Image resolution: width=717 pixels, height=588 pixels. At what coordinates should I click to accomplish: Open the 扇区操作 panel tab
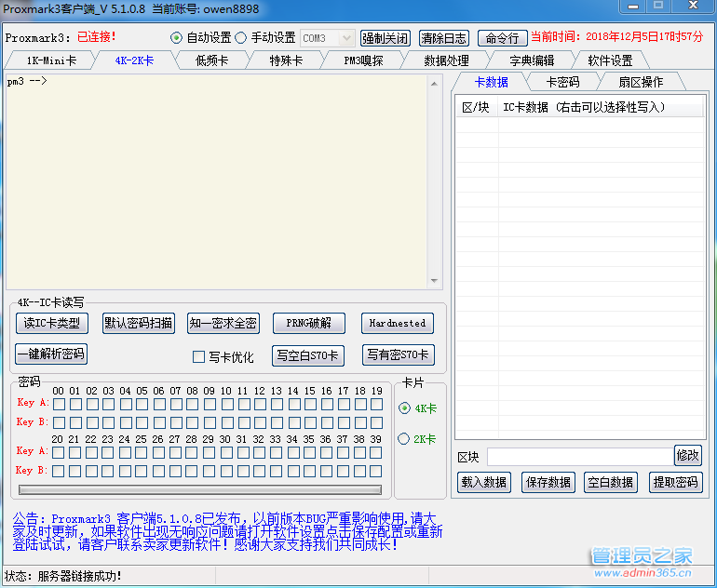tap(641, 82)
